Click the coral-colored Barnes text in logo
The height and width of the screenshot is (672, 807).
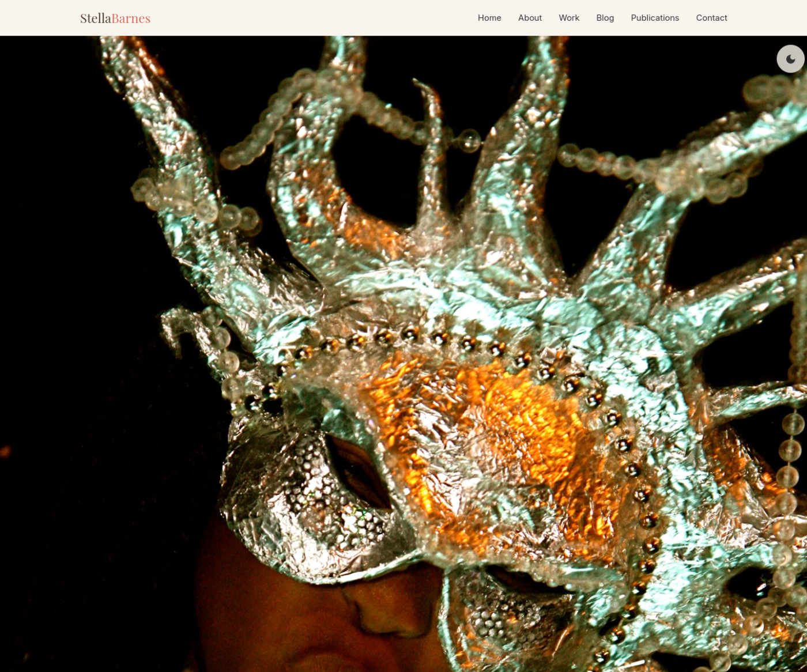tap(131, 18)
